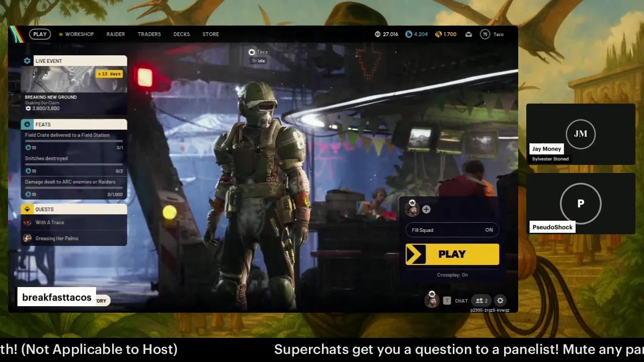Open the DECKS tab
644x362 pixels.
(x=182, y=34)
